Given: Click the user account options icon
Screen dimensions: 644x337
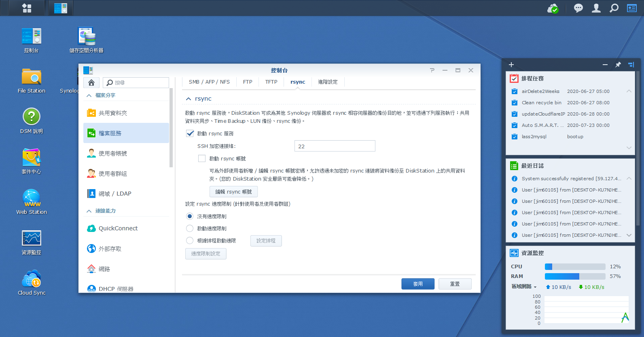Looking at the screenshot, I should click(596, 8).
